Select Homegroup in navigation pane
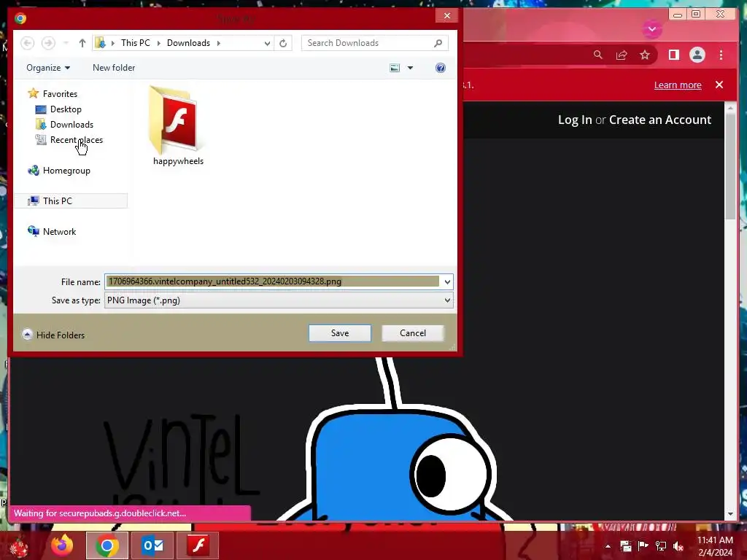 pos(59,171)
